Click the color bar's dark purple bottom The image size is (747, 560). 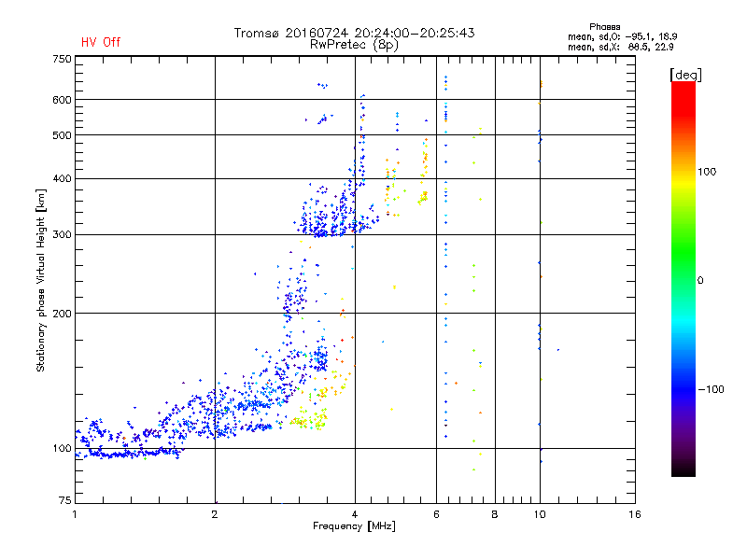[684, 453]
